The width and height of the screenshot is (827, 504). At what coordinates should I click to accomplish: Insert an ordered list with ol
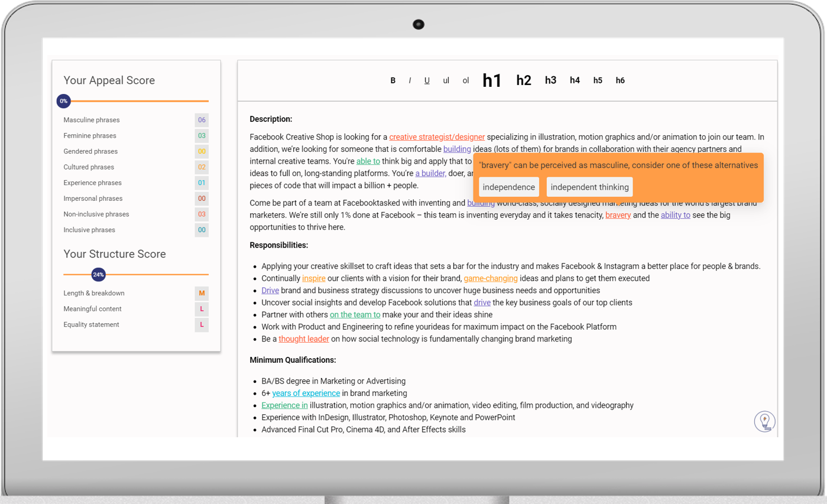[466, 80]
